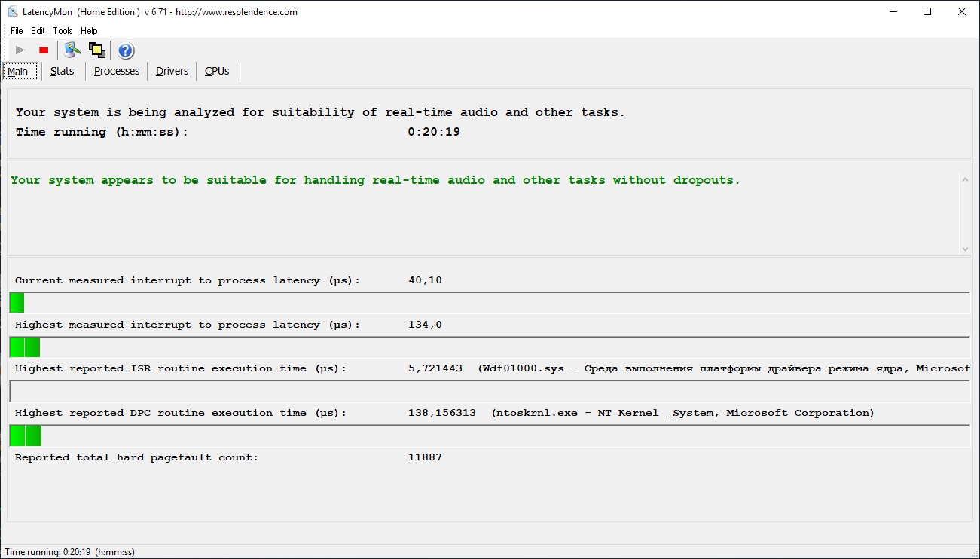The image size is (980, 559).
Task: Open the Tools menu
Action: coord(63,31)
